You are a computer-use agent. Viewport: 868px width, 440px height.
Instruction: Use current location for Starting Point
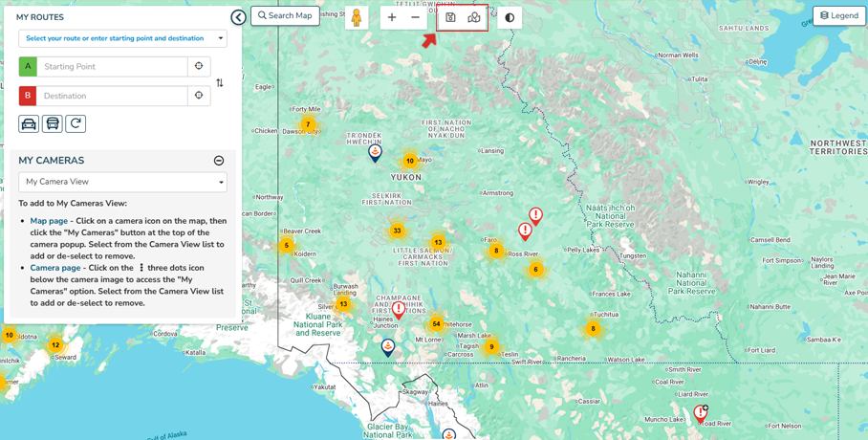point(199,67)
